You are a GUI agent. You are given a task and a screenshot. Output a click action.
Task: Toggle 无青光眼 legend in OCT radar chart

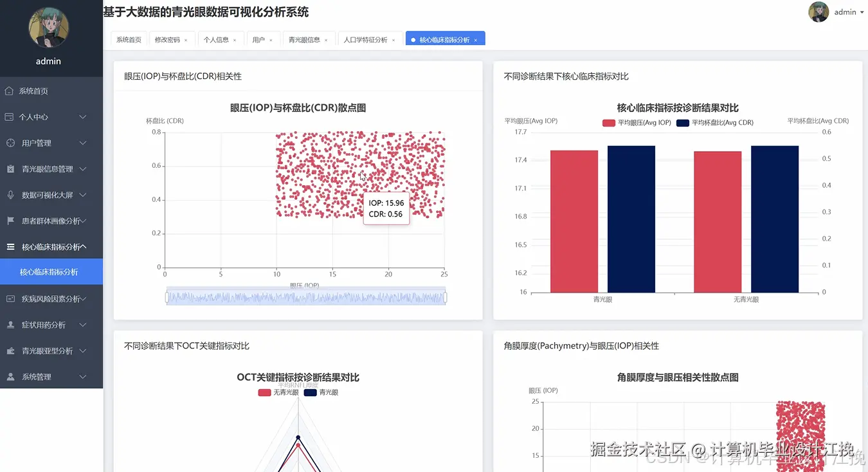click(278, 392)
